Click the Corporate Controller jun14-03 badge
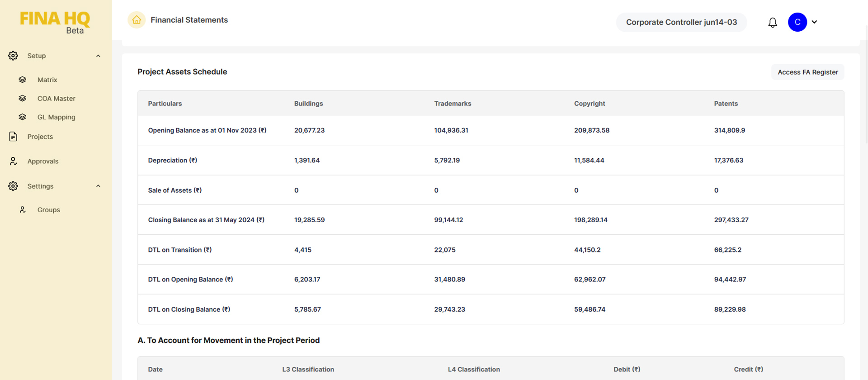 [x=681, y=22]
